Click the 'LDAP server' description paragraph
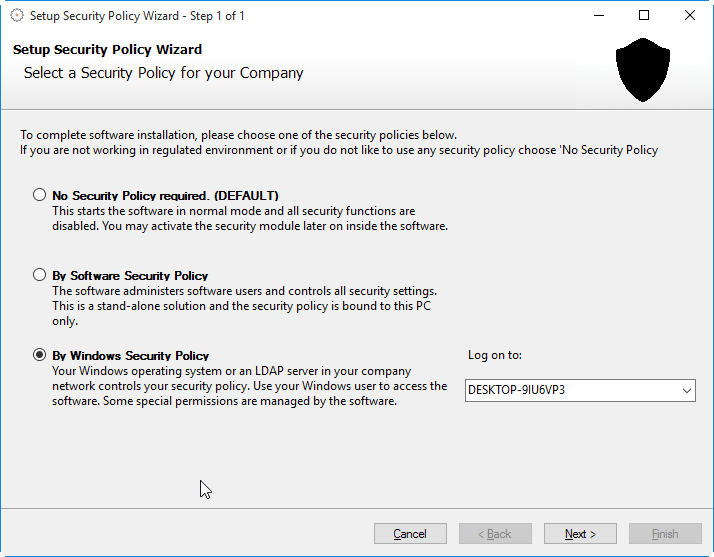 point(249,386)
